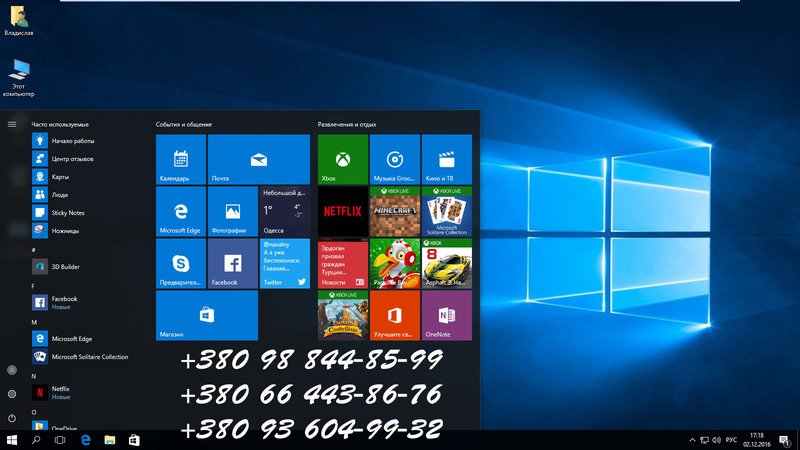Expand the Start hamburger menu
The height and width of the screenshot is (450, 800).
(x=12, y=124)
